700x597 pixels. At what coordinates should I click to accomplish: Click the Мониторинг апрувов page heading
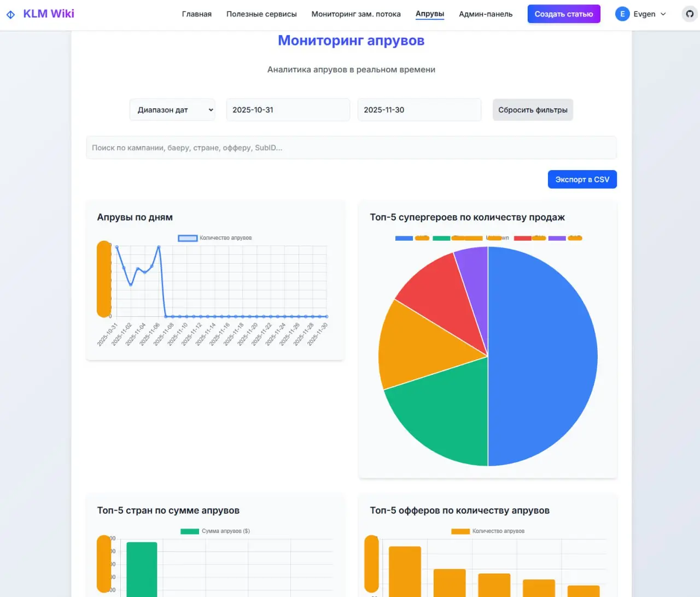pos(351,40)
